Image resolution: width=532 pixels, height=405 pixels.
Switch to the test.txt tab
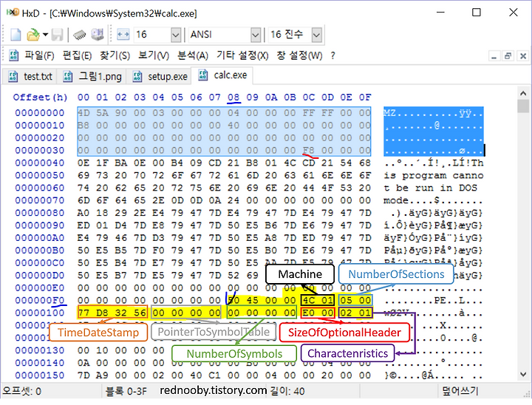(30, 76)
